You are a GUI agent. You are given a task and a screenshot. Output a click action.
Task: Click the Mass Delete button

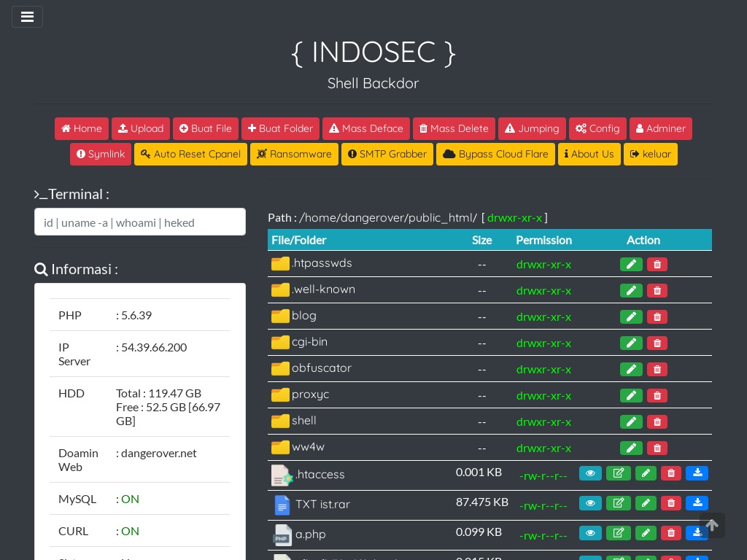coord(454,128)
